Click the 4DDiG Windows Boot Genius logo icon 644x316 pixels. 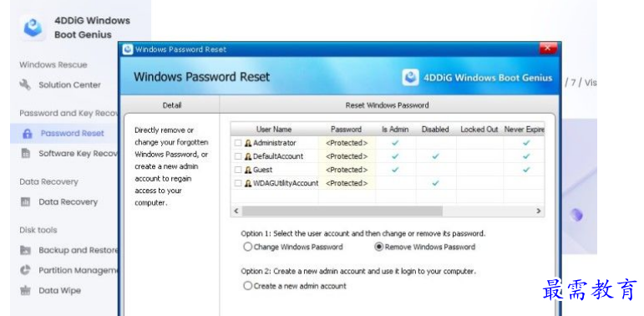[x=33, y=28]
